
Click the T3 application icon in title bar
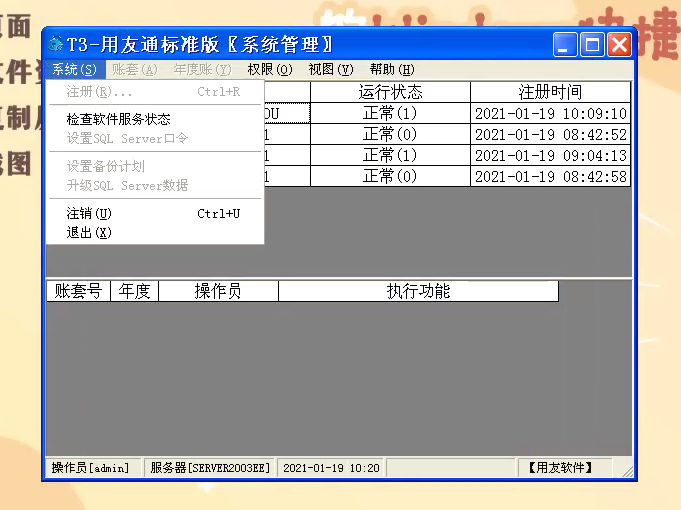(x=55, y=44)
